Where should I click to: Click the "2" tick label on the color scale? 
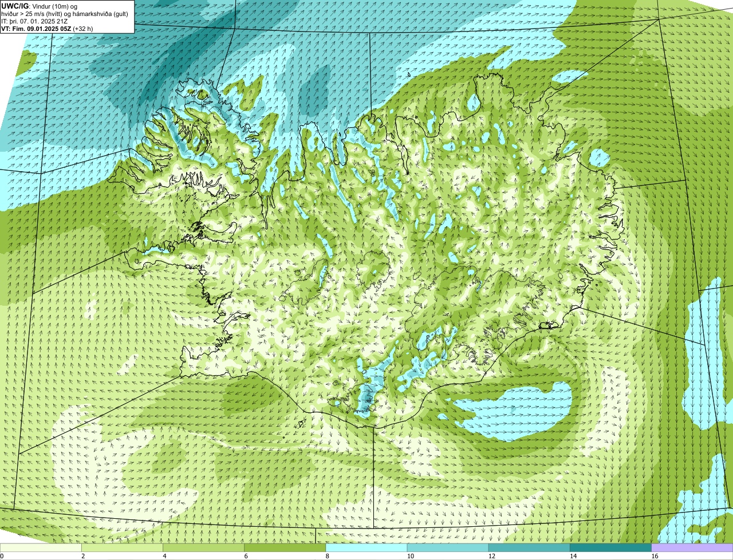click(x=83, y=556)
